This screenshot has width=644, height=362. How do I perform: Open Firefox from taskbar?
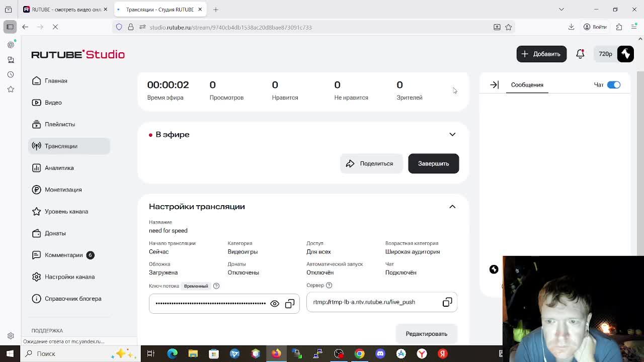tap(276, 353)
